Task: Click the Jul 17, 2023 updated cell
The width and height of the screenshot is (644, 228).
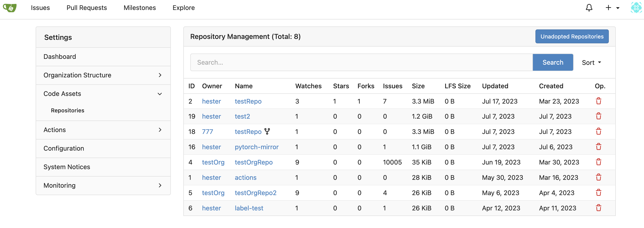Action: [x=500, y=101]
